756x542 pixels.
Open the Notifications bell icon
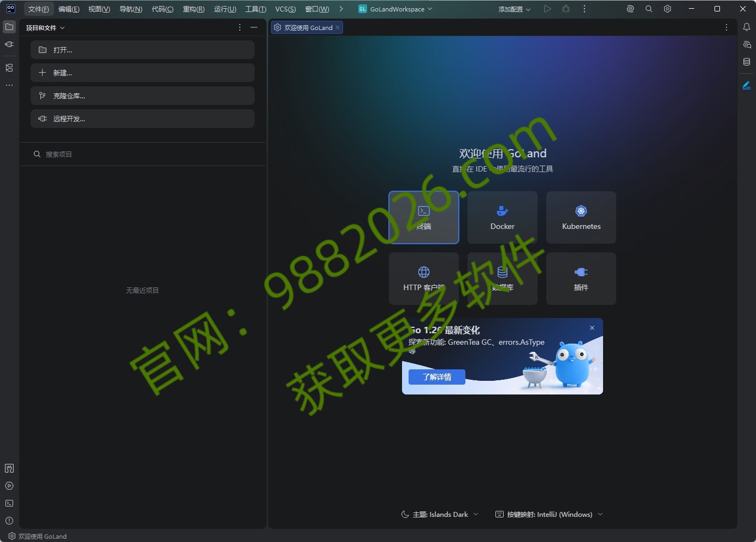[x=747, y=27]
